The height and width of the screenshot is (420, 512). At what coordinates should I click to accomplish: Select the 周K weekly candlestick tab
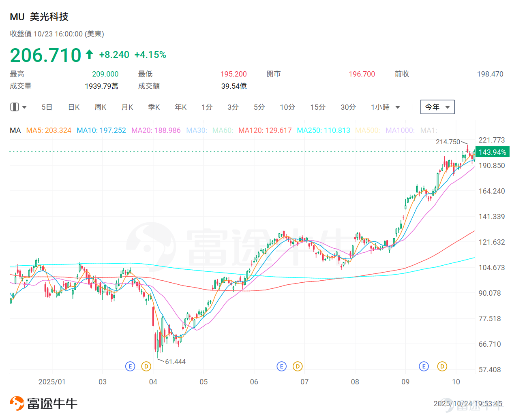tap(101, 107)
